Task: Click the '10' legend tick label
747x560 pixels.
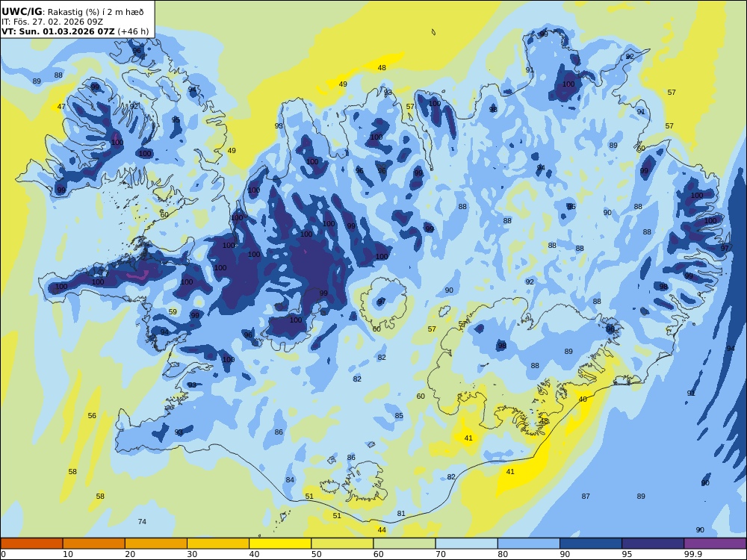Action: [68, 554]
